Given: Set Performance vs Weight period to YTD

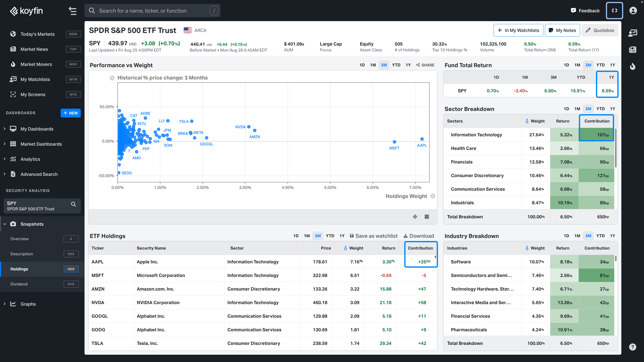Looking at the screenshot, I should (x=396, y=65).
